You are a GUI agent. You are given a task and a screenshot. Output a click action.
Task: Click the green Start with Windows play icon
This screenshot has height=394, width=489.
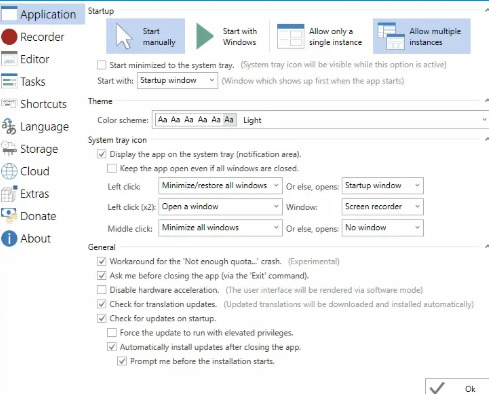pyautogui.click(x=204, y=36)
